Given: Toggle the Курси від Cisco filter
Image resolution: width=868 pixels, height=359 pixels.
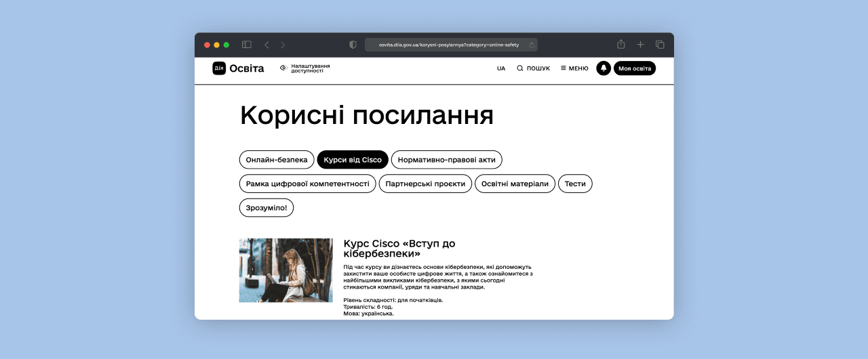Looking at the screenshot, I should (353, 160).
